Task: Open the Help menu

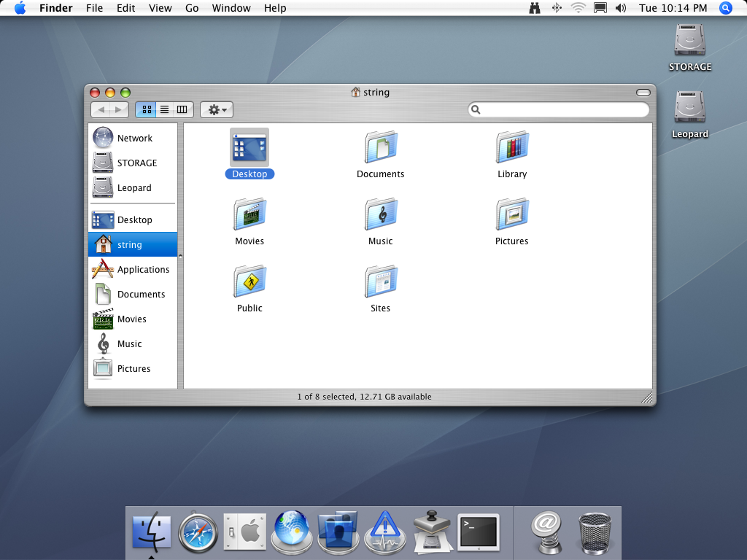Action: (275, 8)
